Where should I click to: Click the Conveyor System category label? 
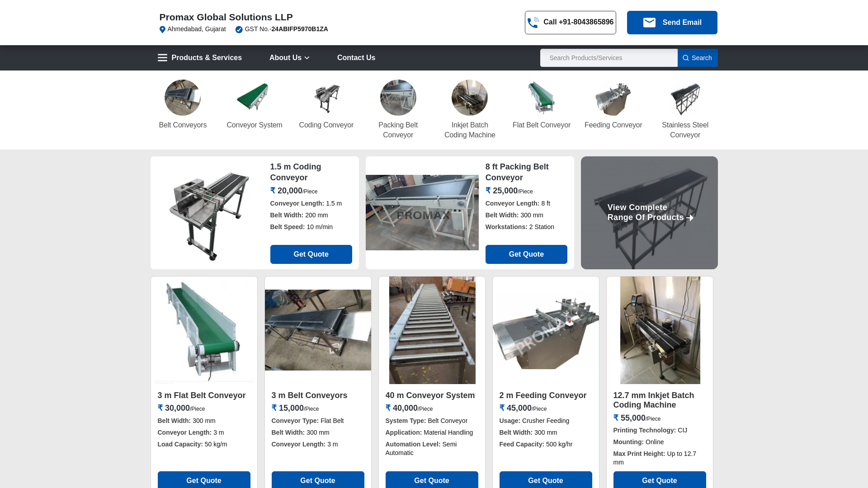pyautogui.click(x=255, y=125)
